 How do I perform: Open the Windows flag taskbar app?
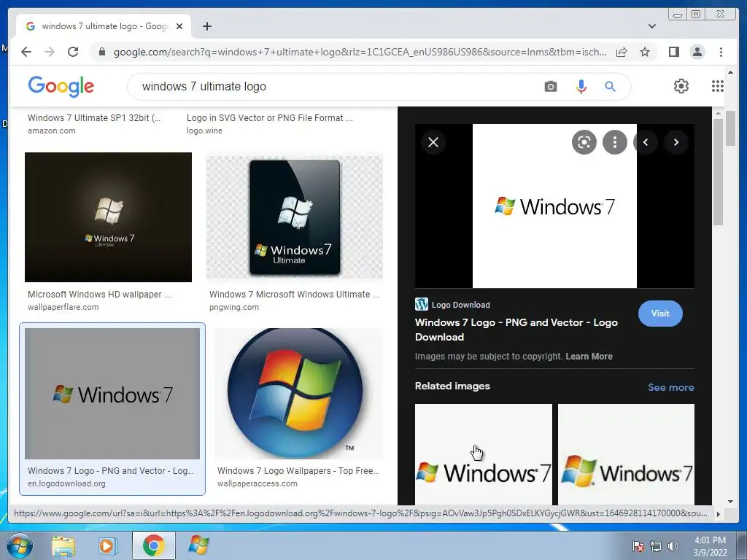198,545
